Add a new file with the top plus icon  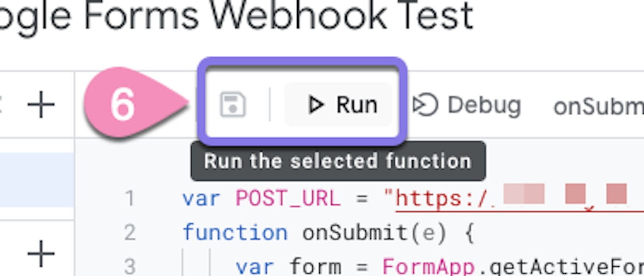click(x=41, y=105)
